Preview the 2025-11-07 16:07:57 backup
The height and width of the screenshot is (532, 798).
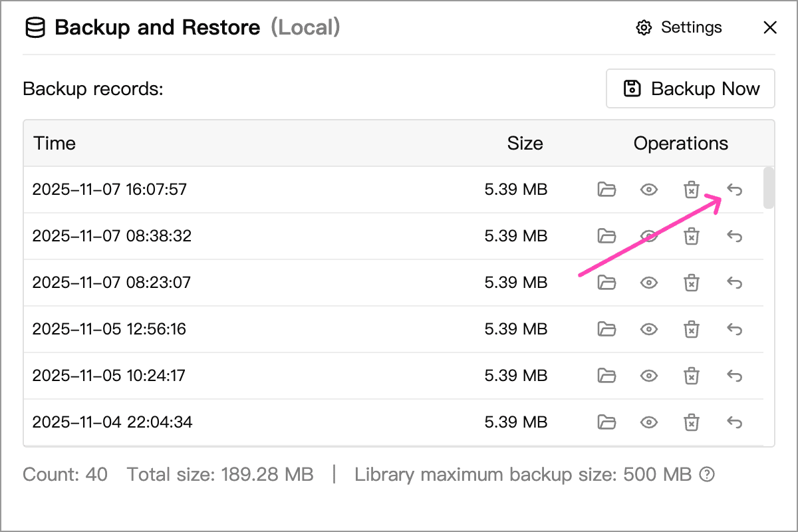(649, 190)
